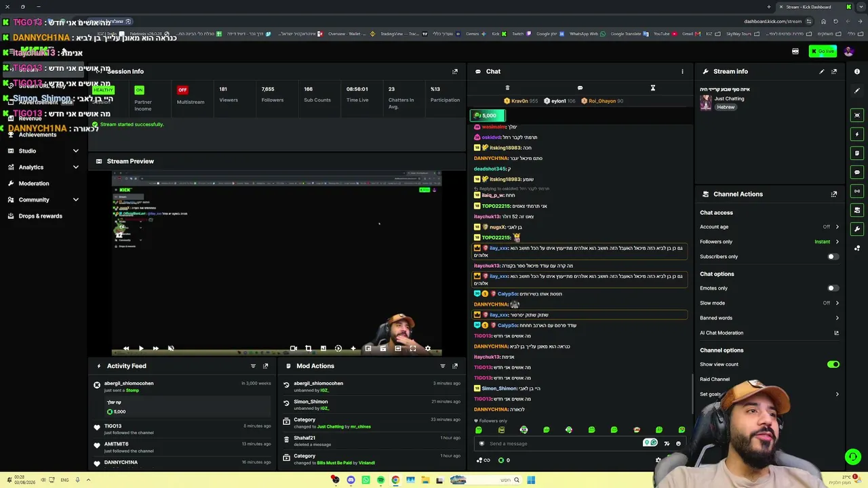Pop out the Channel Actions panel
This screenshot has width=868, height=488.
pos(834,194)
